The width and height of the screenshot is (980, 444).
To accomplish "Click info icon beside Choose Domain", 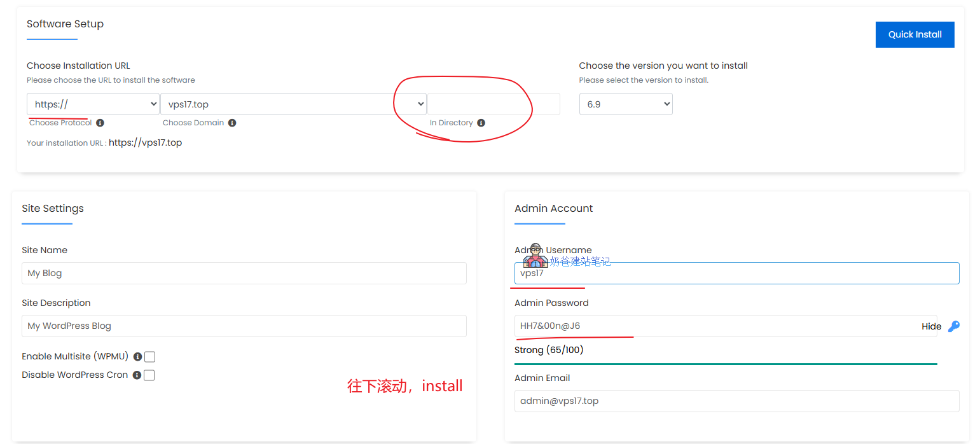I will [x=232, y=123].
